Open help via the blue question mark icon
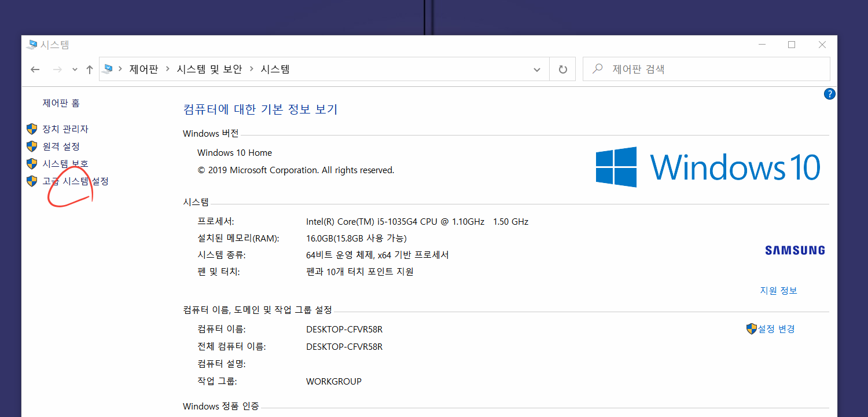This screenshot has width=868, height=417. point(829,94)
